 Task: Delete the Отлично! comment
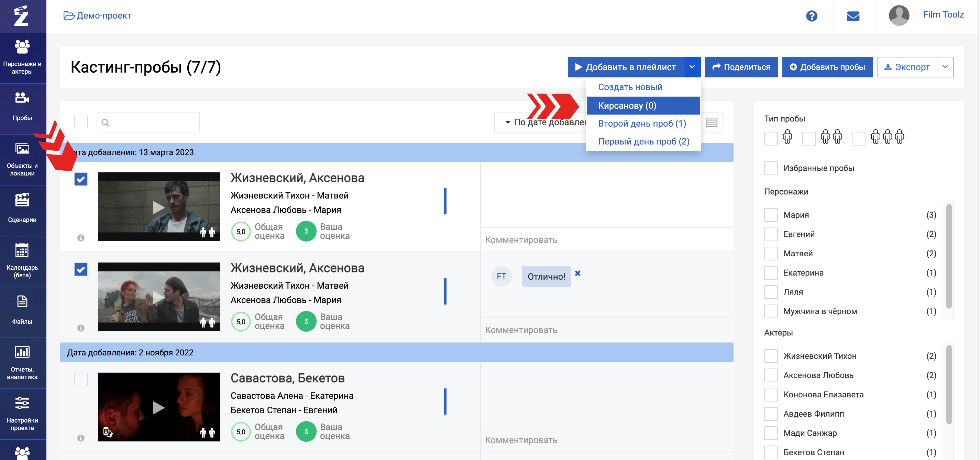[x=577, y=274]
